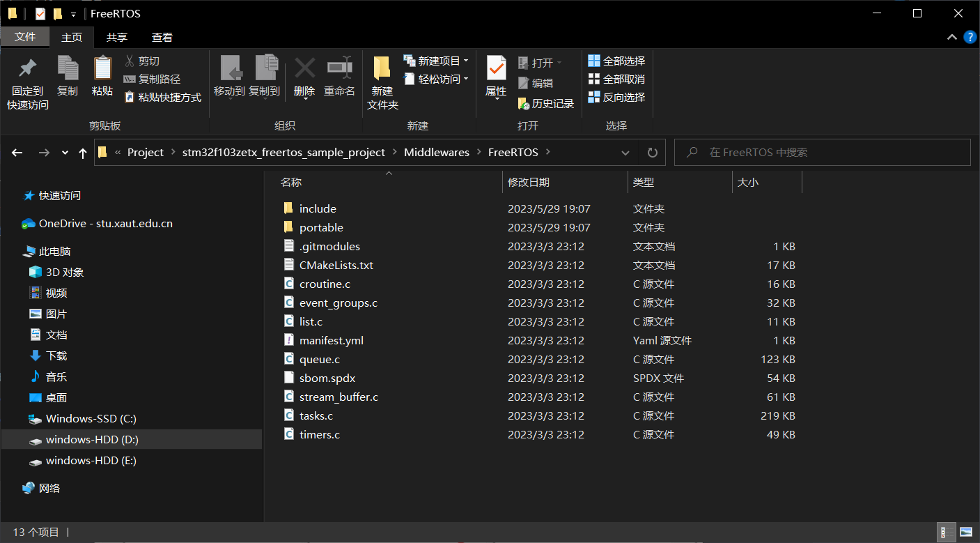Click the 新建文件夹 folder icon
Image resolution: width=980 pixels, height=543 pixels.
click(382, 68)
